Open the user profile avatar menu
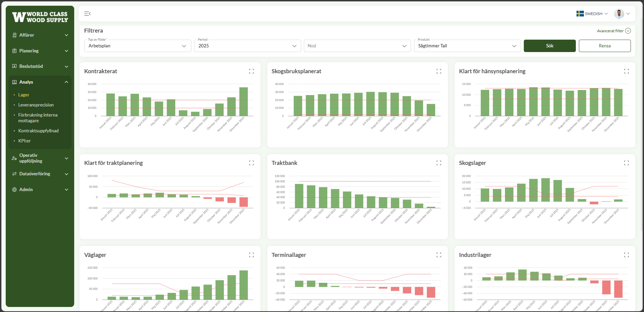The image size is (644, 312). [x=622, y=14]
